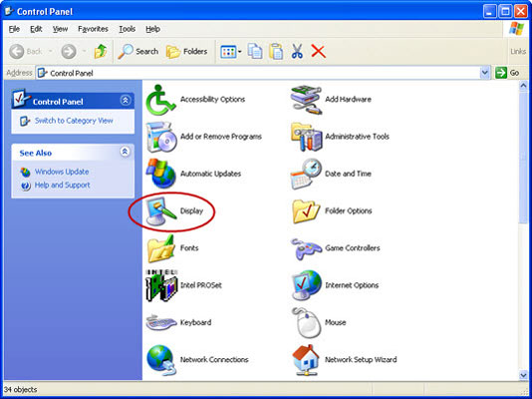The image size is (532, 399).
Task: Click the Go button
Action: coord(507,73)
